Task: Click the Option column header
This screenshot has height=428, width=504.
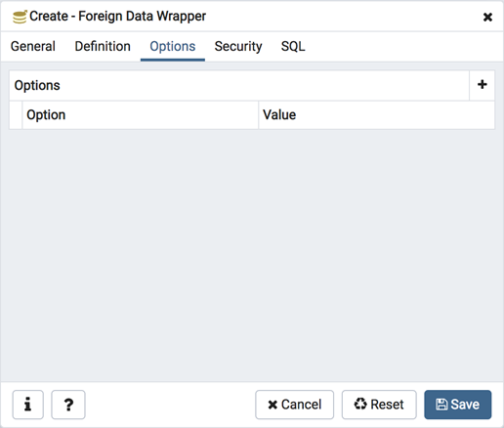Action: point(141,115)
